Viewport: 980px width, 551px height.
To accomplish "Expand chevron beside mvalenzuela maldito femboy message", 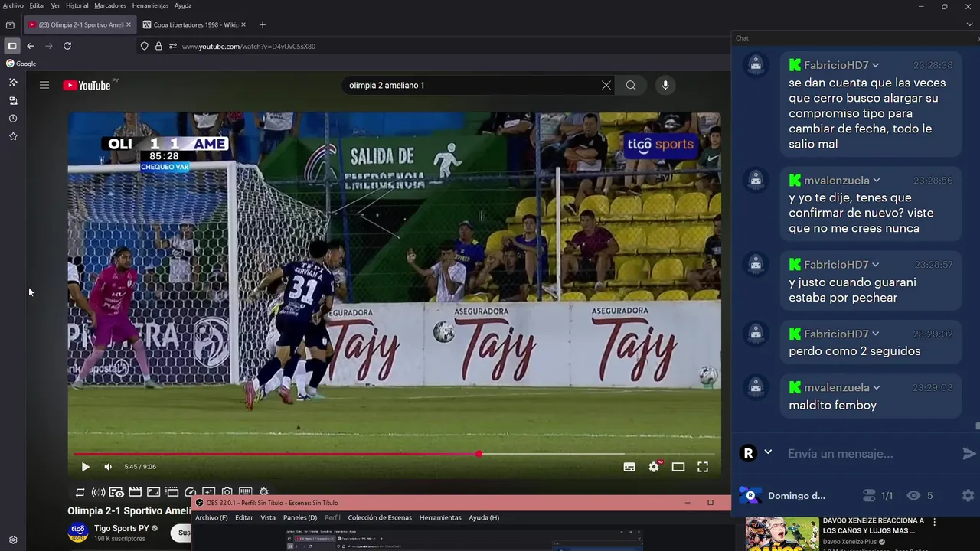I will (876, 388).
